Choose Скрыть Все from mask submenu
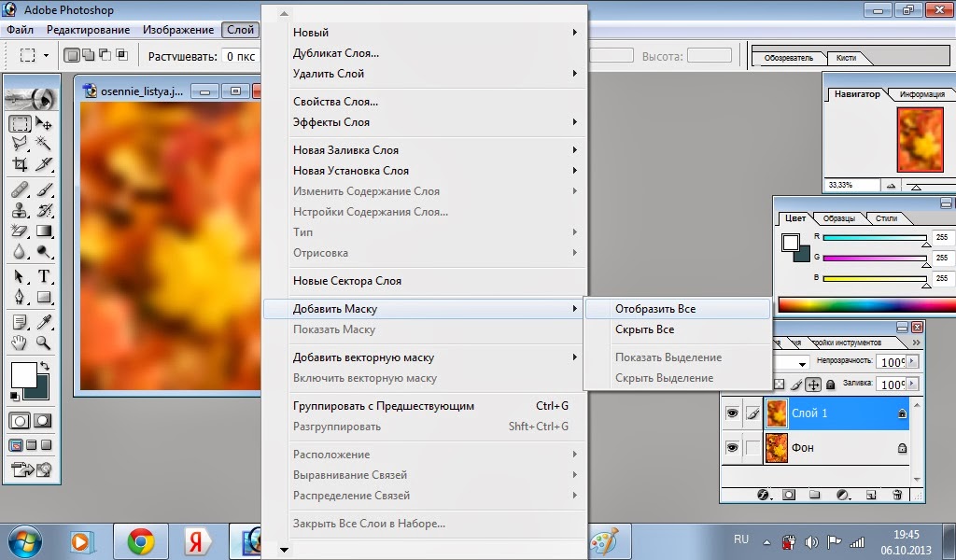This screenshot has height=560, width=956. pos(678,329)
